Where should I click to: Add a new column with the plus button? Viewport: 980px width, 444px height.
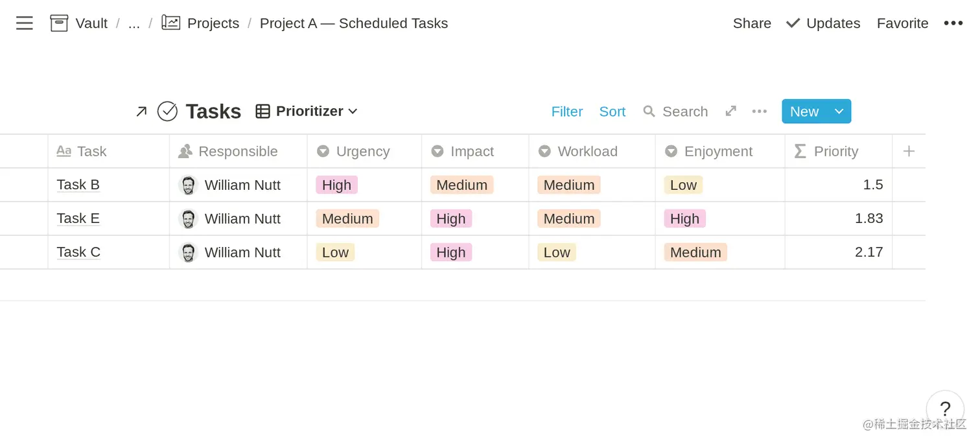tap(909, 151)
